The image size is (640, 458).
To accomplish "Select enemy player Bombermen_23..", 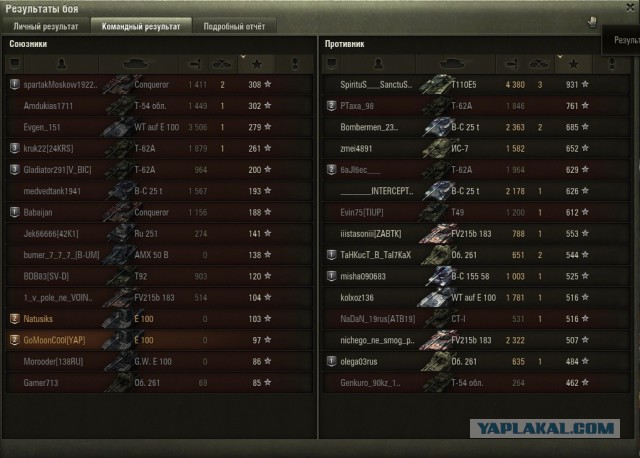I will tap(369, 127).
